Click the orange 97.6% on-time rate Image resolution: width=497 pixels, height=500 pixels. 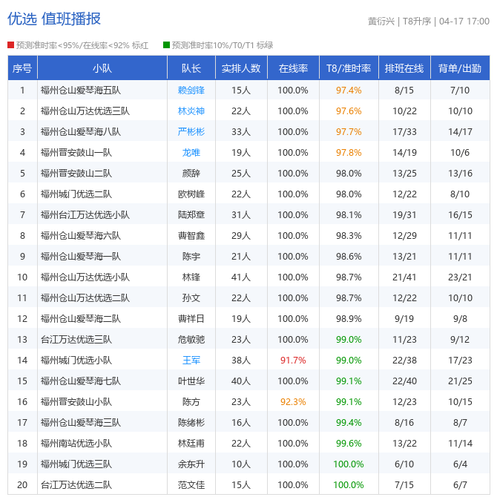click(349, 111)
